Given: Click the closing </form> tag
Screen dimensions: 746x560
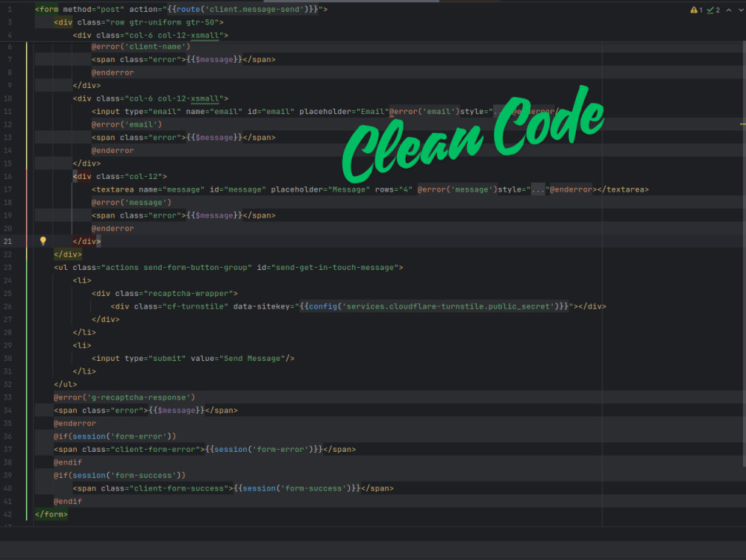Looking at the screenshot, I should pos(51,515).
